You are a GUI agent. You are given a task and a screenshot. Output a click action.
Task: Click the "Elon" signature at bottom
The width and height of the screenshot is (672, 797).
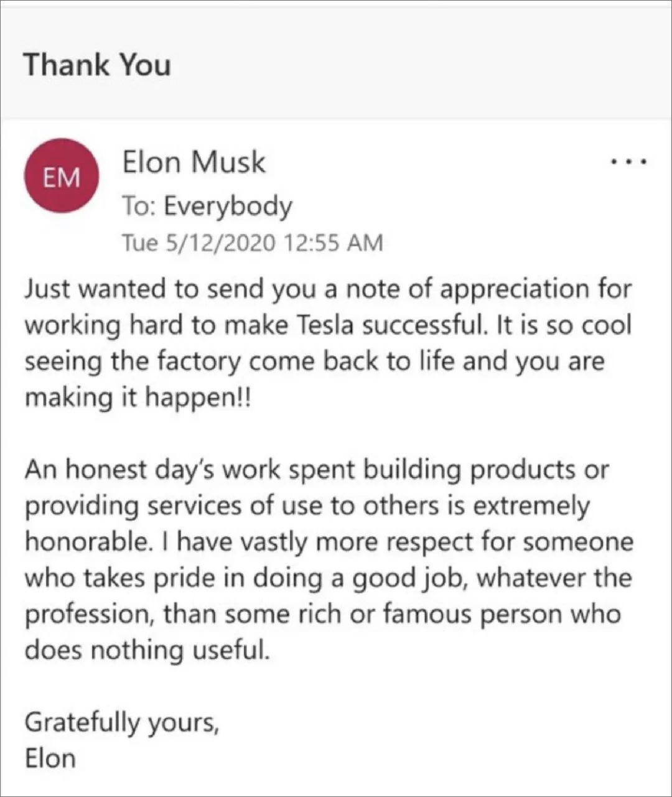[50, 758]
